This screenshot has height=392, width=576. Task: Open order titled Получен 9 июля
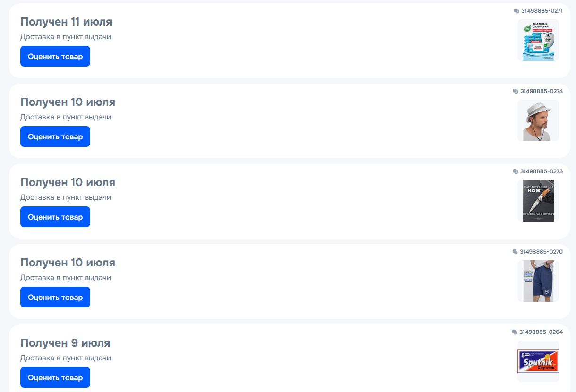click(x=65, y=343)
